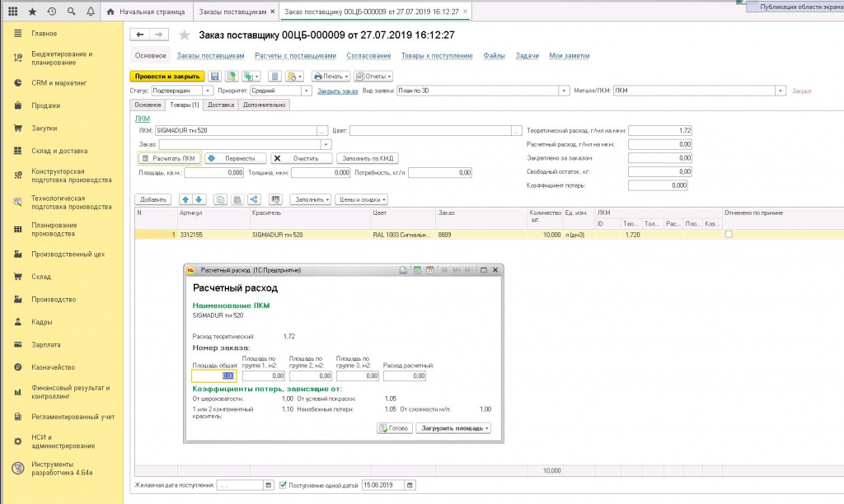This screenshot has width=844, height=504.
Task: Switch to the Доставка tab
Action: pos(221,105)
